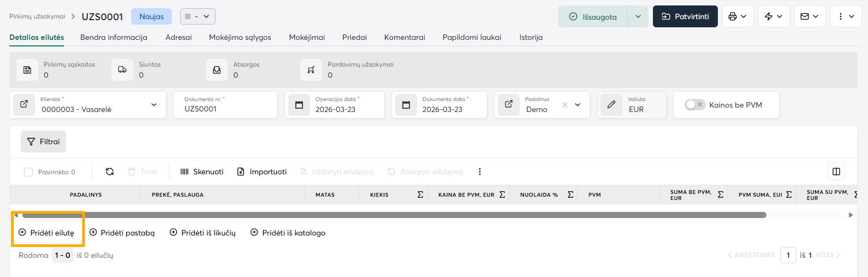Click Pridėti eilutę to add a row

click(x=47, y=233)
